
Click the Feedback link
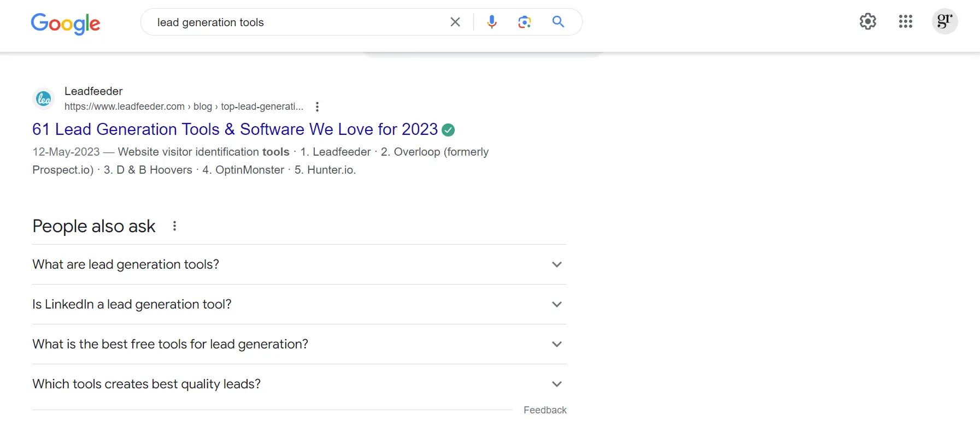(544, 410)
